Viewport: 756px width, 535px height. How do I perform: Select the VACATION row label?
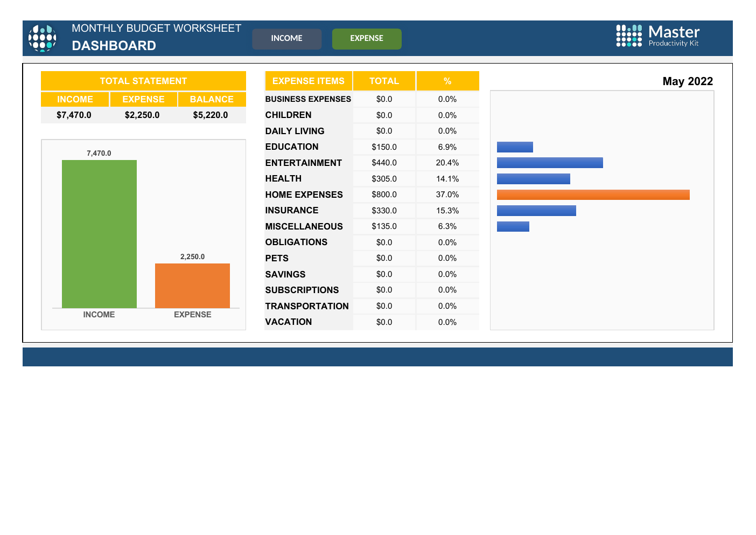tap(289, 322)
